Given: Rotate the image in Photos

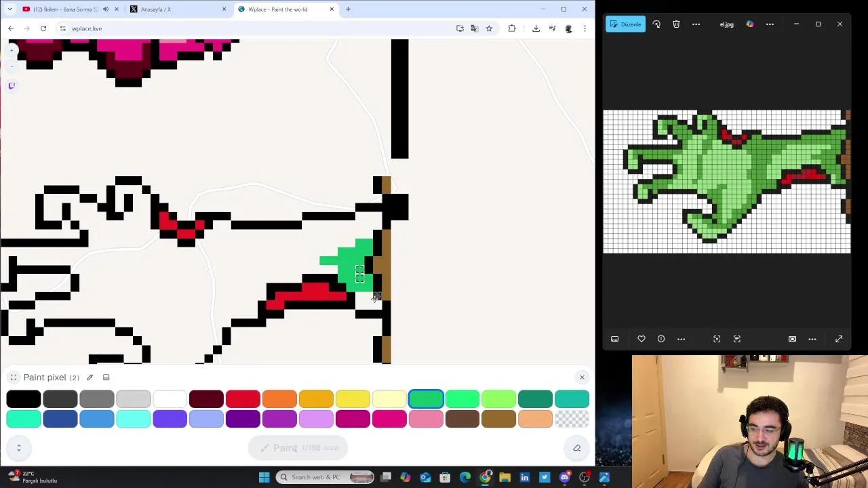Looking at the screenshot, I should pos(656,24).
